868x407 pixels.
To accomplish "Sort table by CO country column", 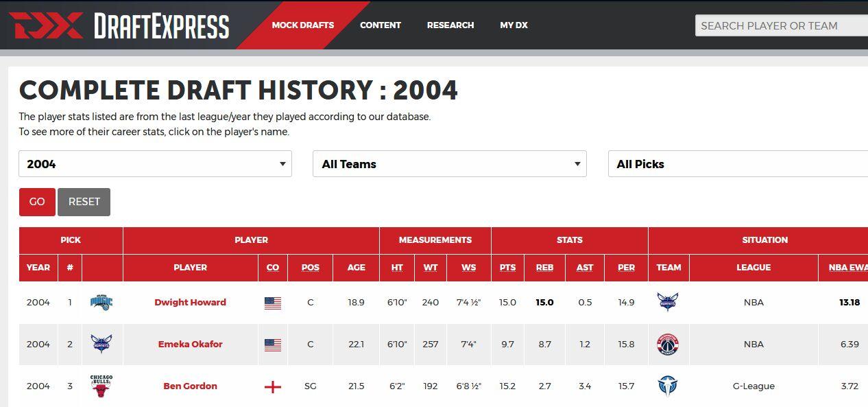I will point(273,268).
